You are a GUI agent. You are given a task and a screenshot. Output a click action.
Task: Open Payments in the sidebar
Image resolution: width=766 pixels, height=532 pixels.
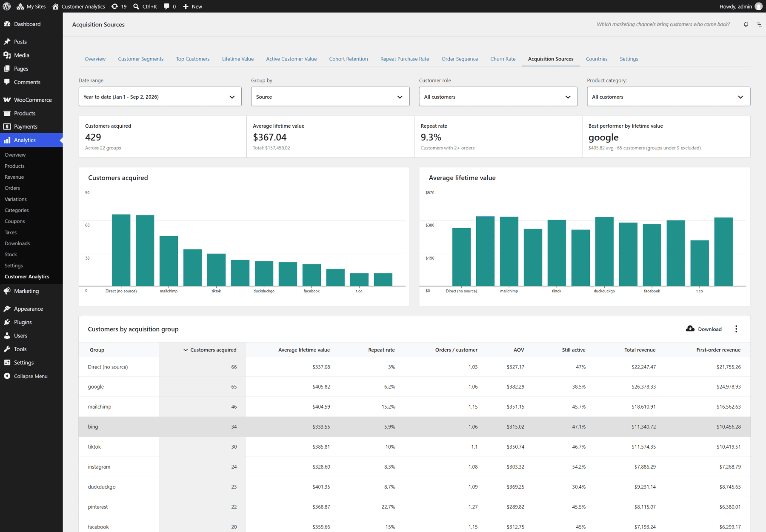pos(31,126)
